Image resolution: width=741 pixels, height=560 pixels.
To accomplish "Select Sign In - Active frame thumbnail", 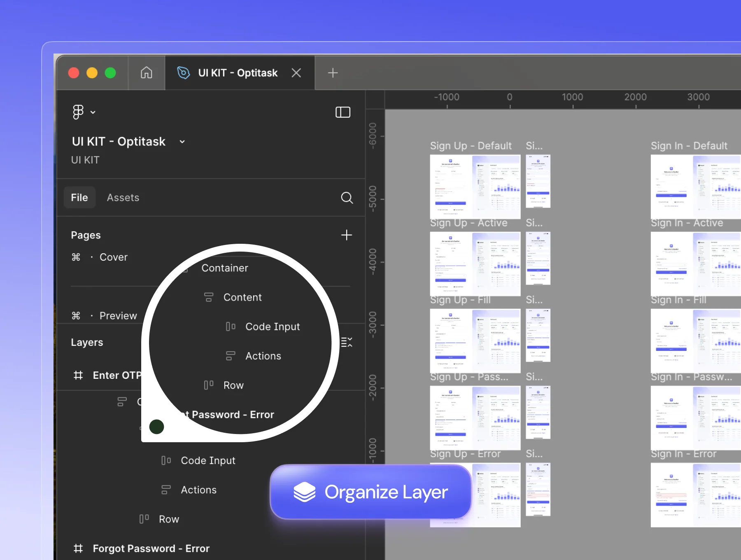I will click(x=696, y=264).
